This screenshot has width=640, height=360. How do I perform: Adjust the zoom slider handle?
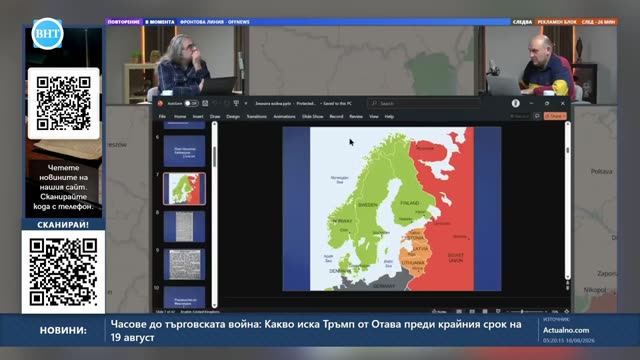pyautogui.click(x=522, y=311)
